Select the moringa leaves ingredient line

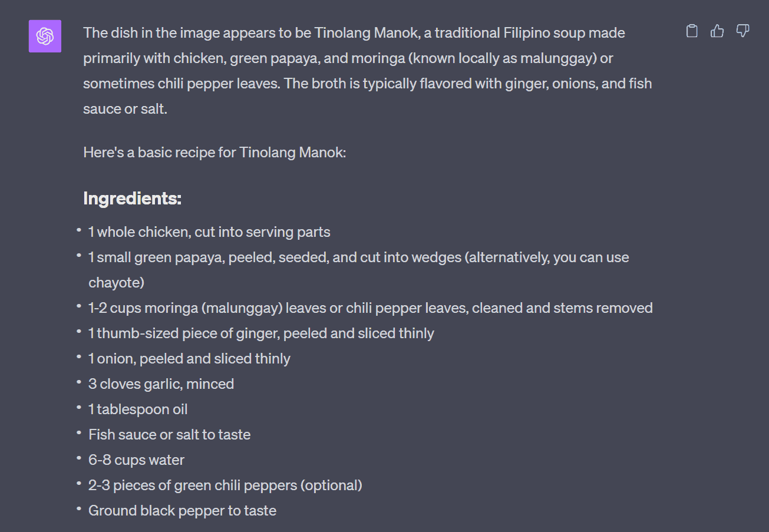370,308
